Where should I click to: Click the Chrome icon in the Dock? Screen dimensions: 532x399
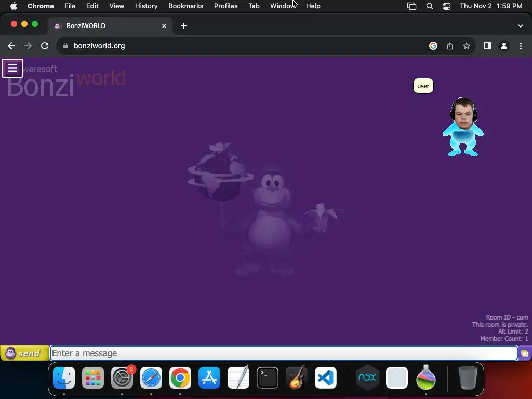[x=180, y=378]
